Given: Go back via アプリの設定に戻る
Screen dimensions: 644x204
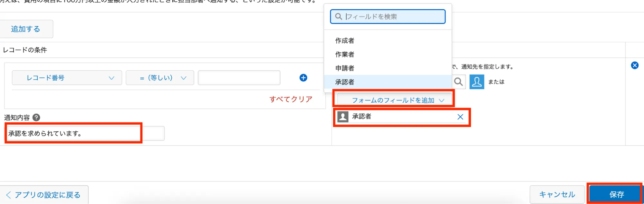Looking at the screenshot, I should (x=44, y=195).
